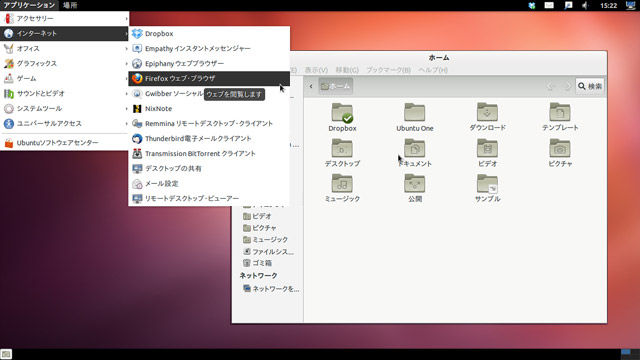The image size is (640, 360).
Task: Click 検索 search button
Action: [x=590, y=86]
